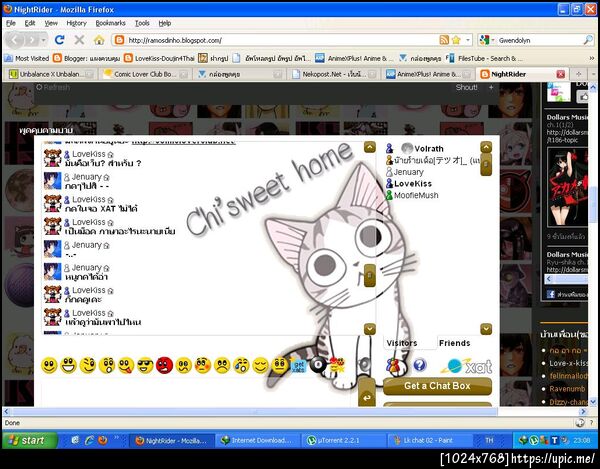Open the LoveKiss-Doujin4Thai bookmark
This screenshot has width=600, height=469.
pyautogui.click(x=160, y=58)
